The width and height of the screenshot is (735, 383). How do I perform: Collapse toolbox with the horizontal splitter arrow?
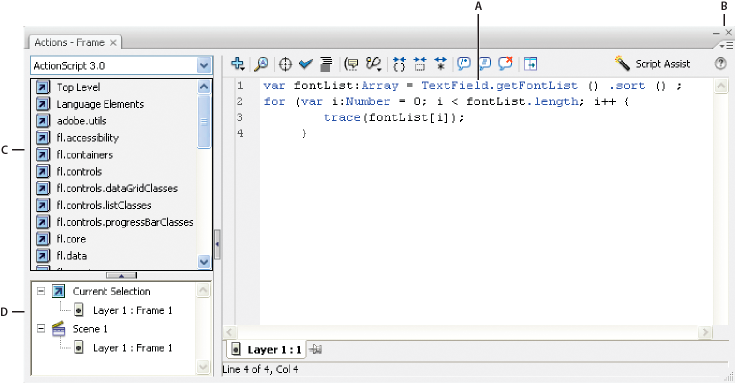pyautogui.click(x=121, y=276)
